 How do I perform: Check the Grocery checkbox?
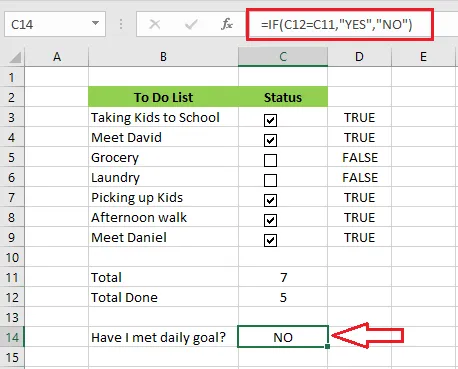[x=270, y=160]
